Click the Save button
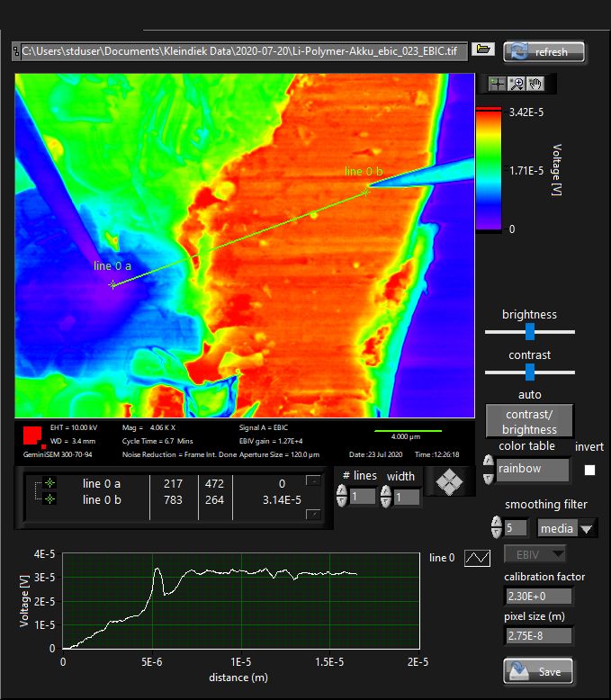Image resolution: width=611 pixels, height=700 pixels. (x=537, y=671)
